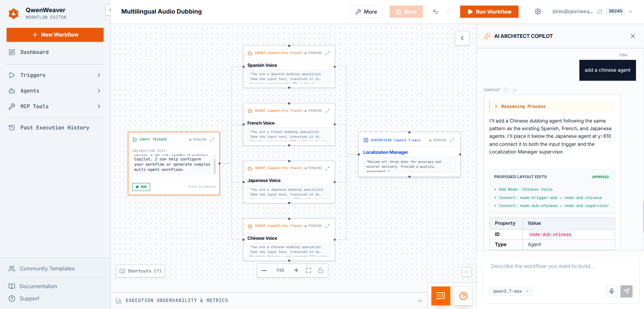Expand the Japanese Voice node icon

click(x=327, y=168)
